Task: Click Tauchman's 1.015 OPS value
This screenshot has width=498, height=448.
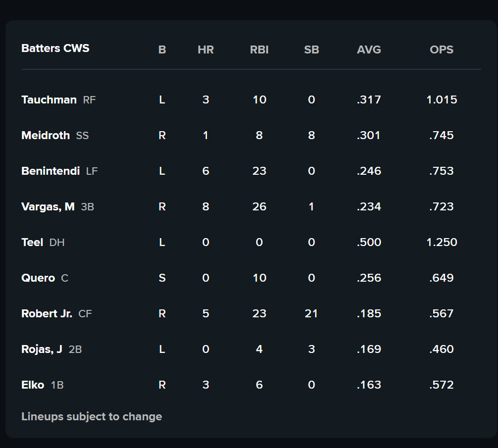Action: point(442,100)
